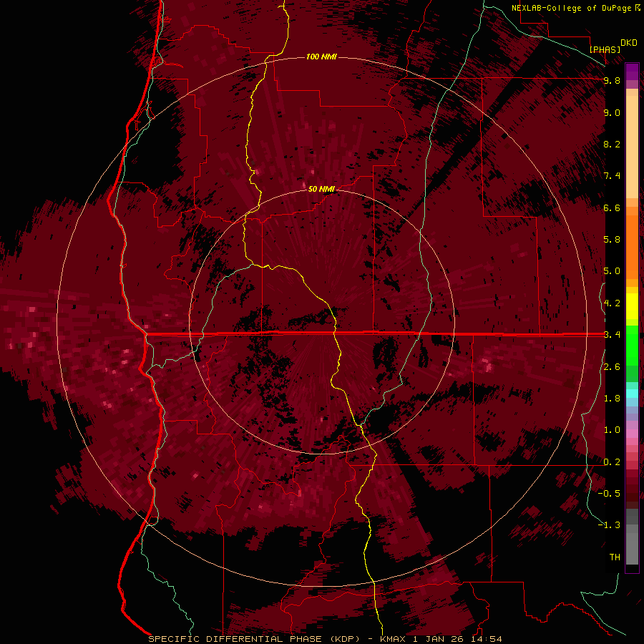Select the 7.4 scale value

612,176
